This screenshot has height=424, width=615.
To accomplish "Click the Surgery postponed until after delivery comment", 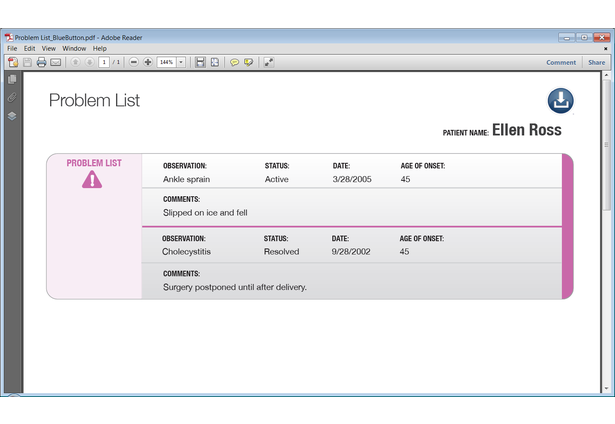I will click(x=235, y=287).
